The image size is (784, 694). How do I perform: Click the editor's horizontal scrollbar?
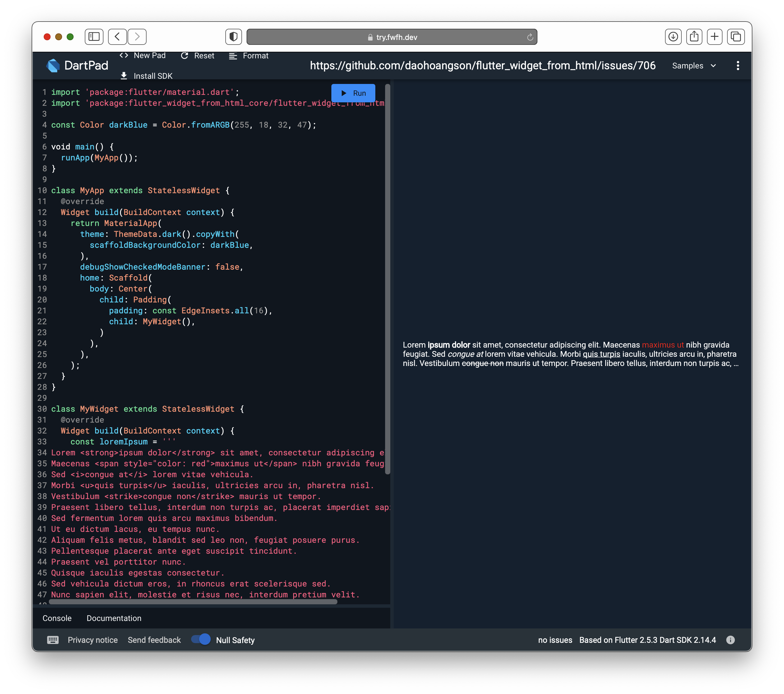pos(193,602)
